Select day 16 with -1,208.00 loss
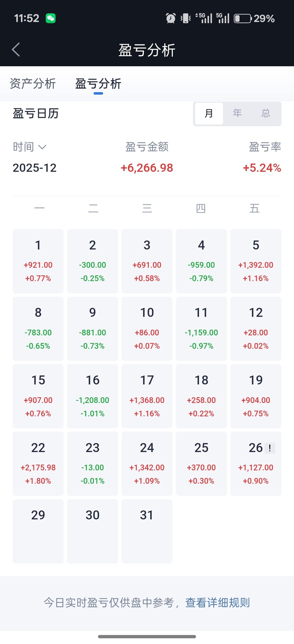Screen dimensions: 294x644 click(93, 396)
